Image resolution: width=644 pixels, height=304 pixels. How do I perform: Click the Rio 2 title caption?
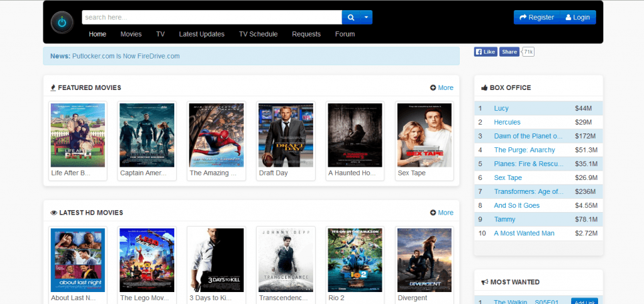tap(337, 298)
